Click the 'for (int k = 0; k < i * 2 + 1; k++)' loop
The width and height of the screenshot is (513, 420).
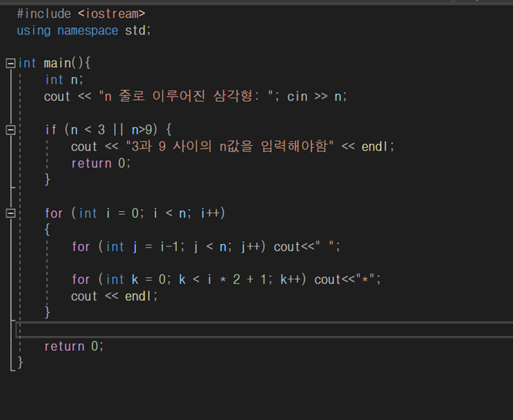click(x=189, y=279)
